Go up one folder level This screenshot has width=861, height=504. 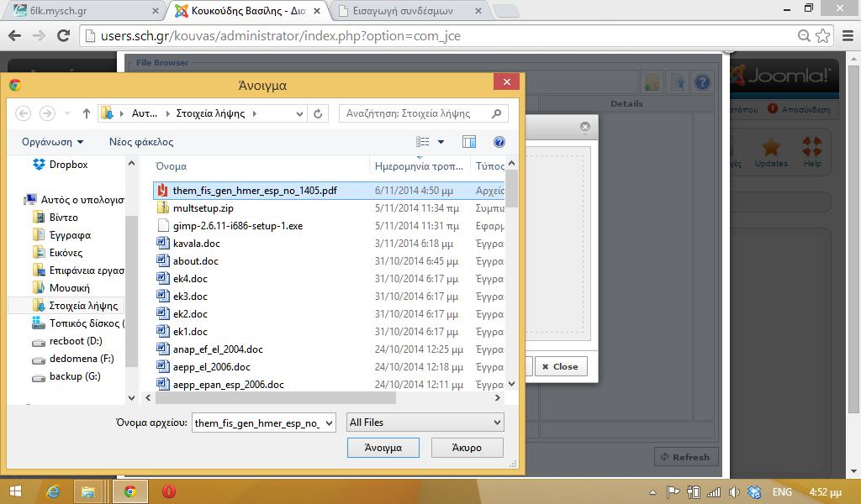pos(87,113)
